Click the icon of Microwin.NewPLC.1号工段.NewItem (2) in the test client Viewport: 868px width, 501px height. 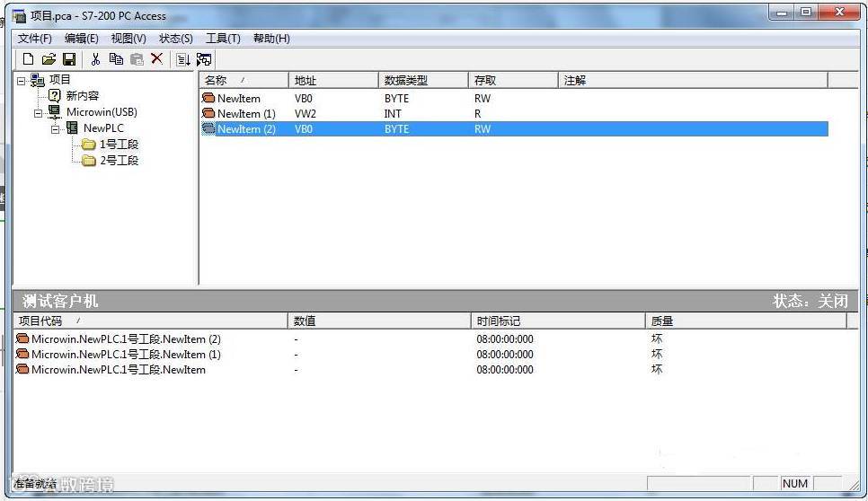click(x=22, y=338)
